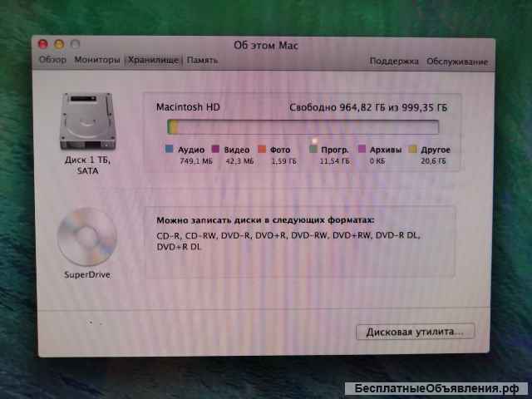Open the Память tab
Image resolution: width=532 pixels, height=399 pixels.
tap(202, 61)
